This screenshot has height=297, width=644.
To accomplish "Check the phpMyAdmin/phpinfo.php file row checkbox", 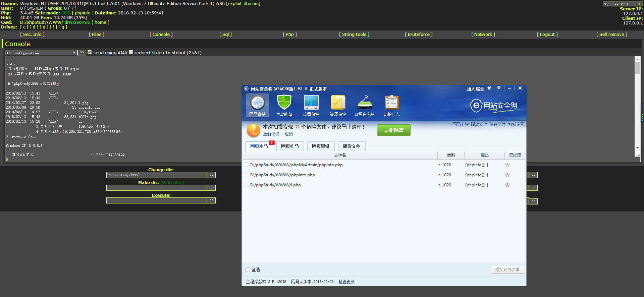I will 246,165.
